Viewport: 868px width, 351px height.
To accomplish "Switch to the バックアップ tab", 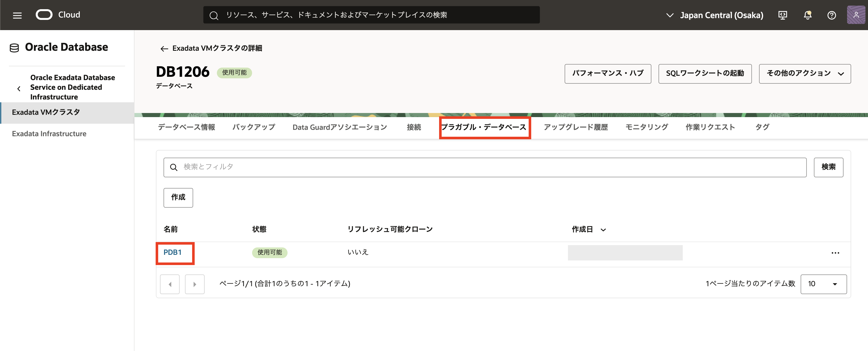I will (x=253, y=127).
